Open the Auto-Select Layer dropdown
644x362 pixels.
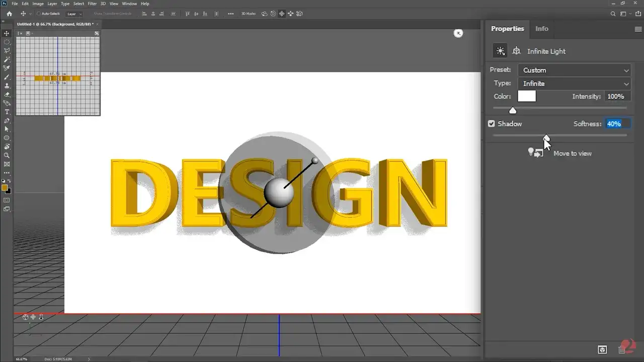coord(74,14)
